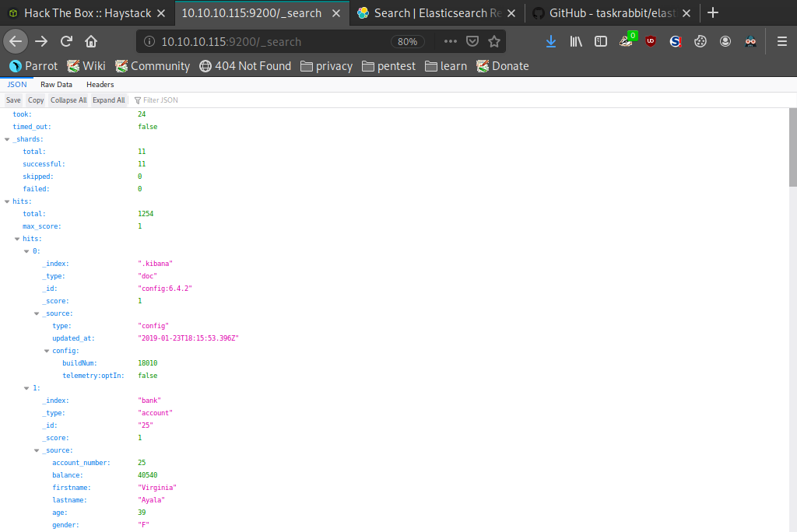797x532 pixels.
Task: Collapse the nested hits array node
Action: pos(17,239)
